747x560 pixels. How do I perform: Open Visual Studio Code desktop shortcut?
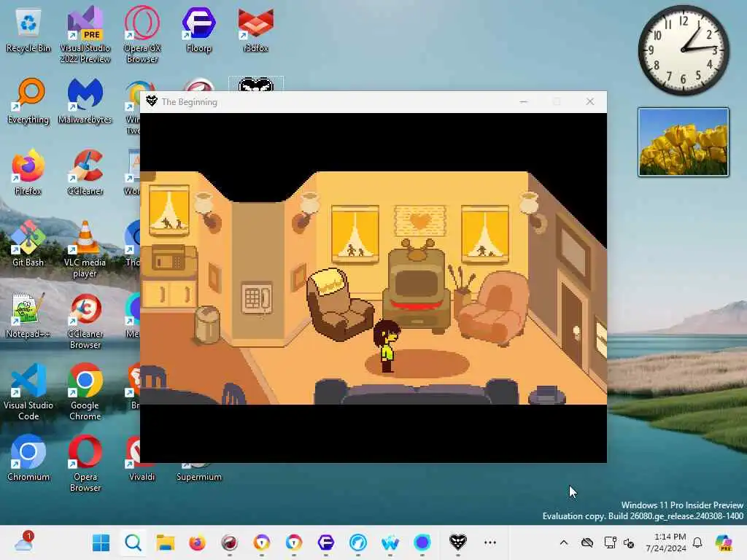(x=28, y=392)
